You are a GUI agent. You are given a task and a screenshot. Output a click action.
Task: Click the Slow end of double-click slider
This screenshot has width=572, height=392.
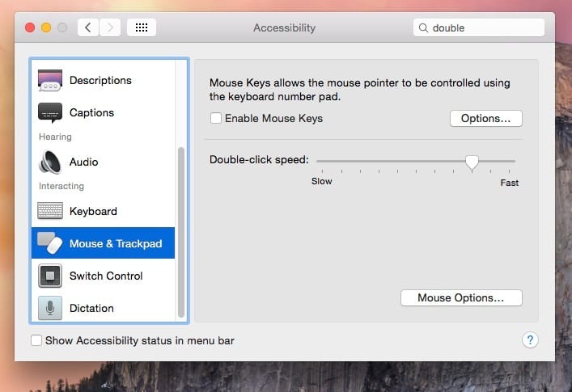[322, 181]
